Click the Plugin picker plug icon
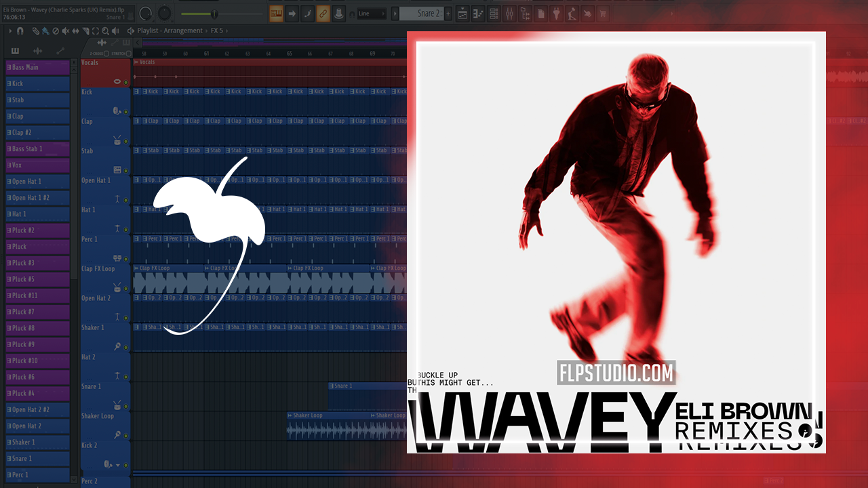This screenshot has height=488, width=868. click(556, 14)
